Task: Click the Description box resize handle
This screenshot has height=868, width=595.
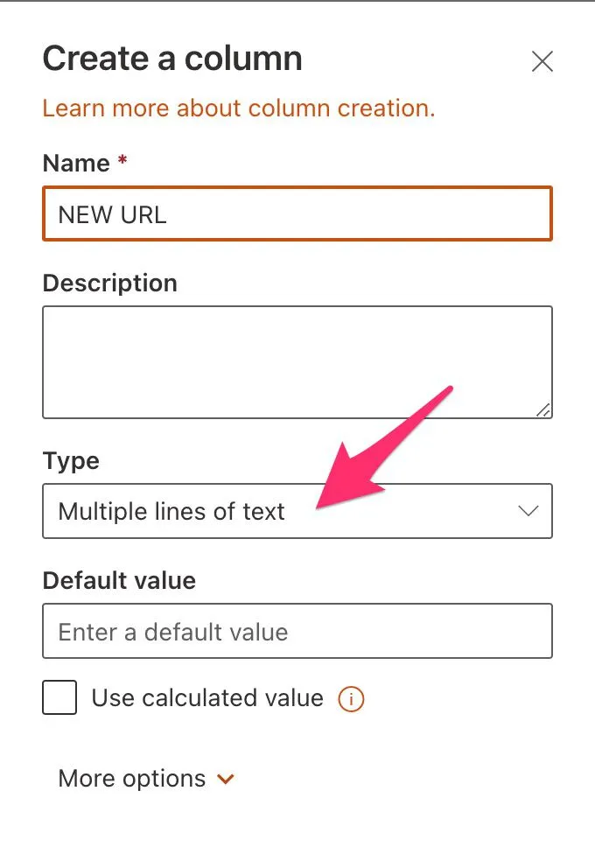Action: [x=543, y=409]
